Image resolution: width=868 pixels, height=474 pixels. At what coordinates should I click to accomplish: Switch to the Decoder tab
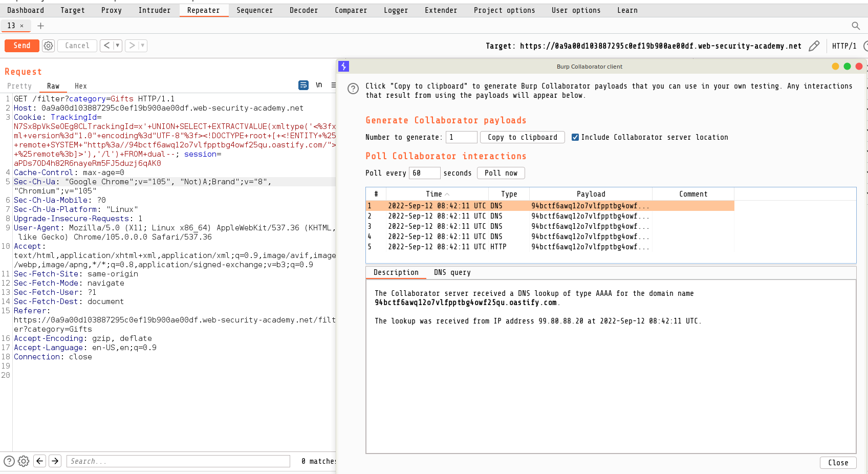pyautogui.click(x=304, y=10)
